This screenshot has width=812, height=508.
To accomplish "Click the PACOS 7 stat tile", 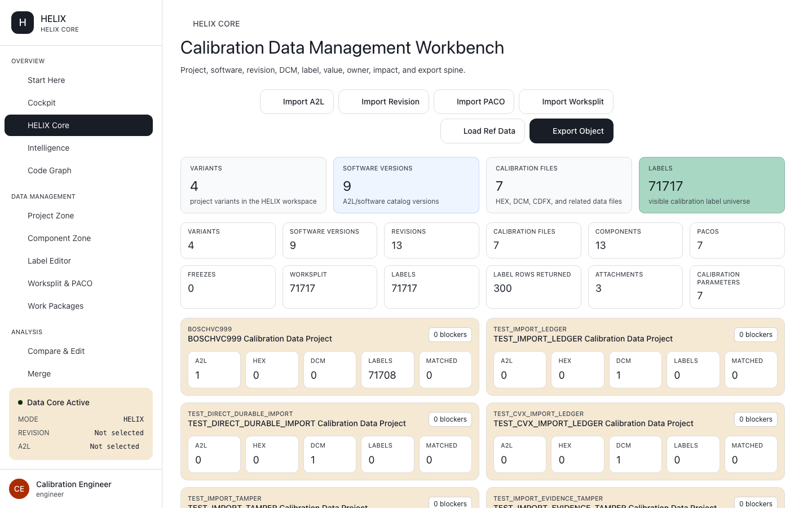I will tap(737, 240).
